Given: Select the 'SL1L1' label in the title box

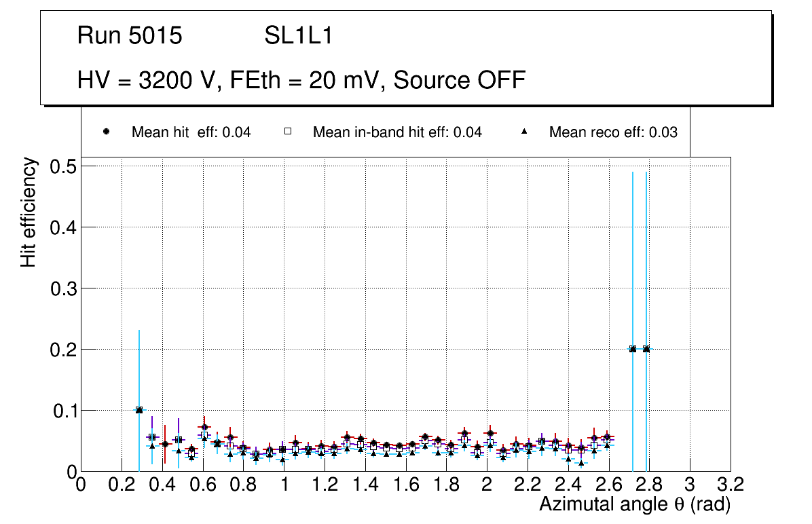Looking at the screenshot, I should tap(298, 36).
